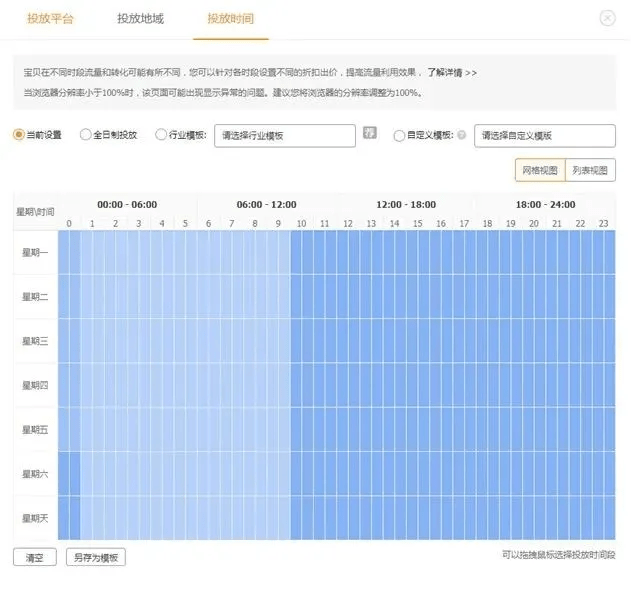
Task: Click the 星期四 row label
Action: tap(35, 386)
